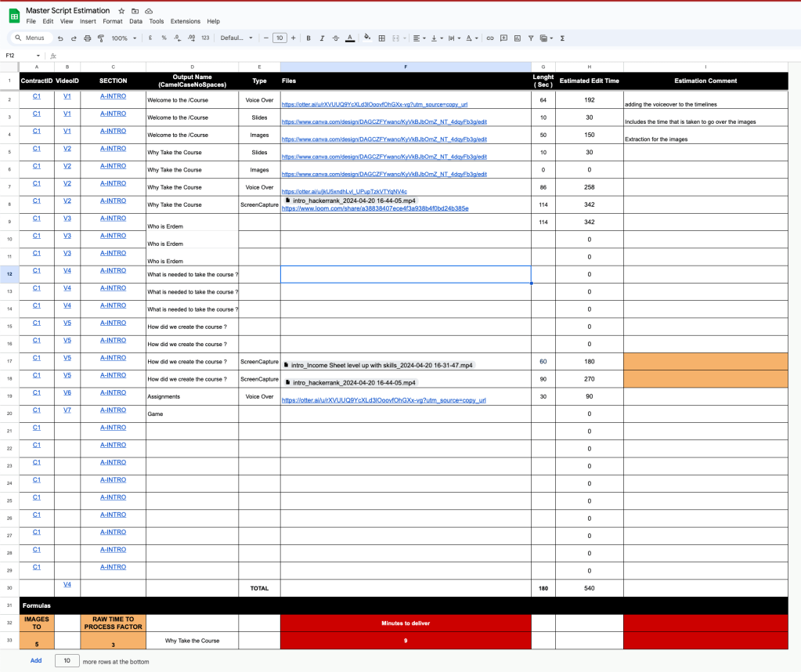This screenshot has width=801, height=672.
Task: Open the Extensions menu
Action: [x=186, y=21]
